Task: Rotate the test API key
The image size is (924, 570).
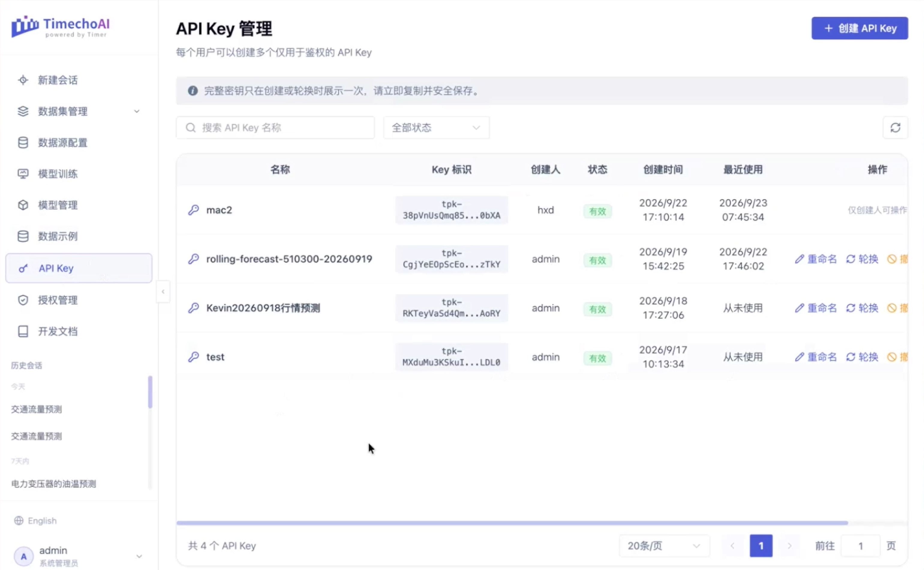Action: tap(862, 357)
